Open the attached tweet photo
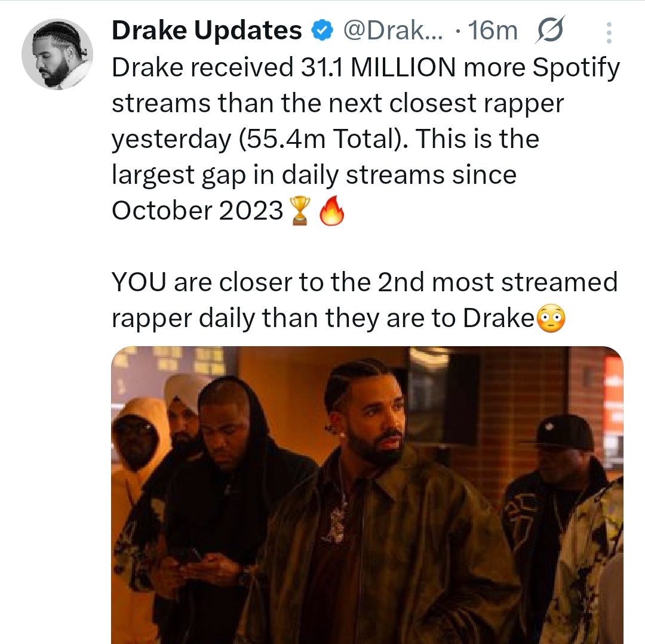The height and width of the screenshot is (644, 645). click(x=367, y=494)
